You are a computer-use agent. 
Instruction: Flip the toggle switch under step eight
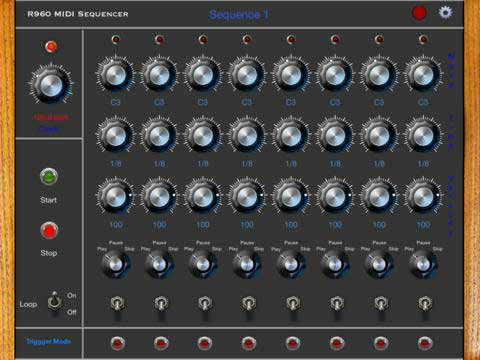pyautogui.click(x=425, y=304)
